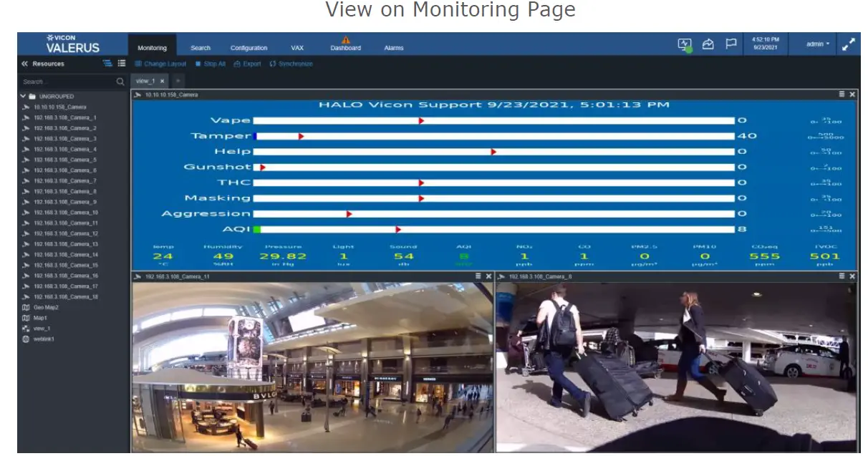Screen dimensions: 868x456
Task: Open the 10.10.10.158_Camera tile menu icon
Action: pos(842,94)
